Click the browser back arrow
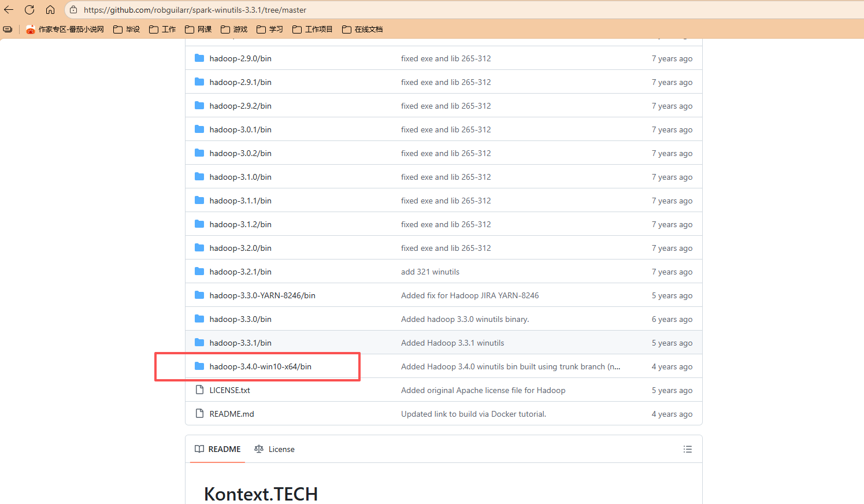The width and height of the screenshot is (864, 504). (x=9, y=9)
